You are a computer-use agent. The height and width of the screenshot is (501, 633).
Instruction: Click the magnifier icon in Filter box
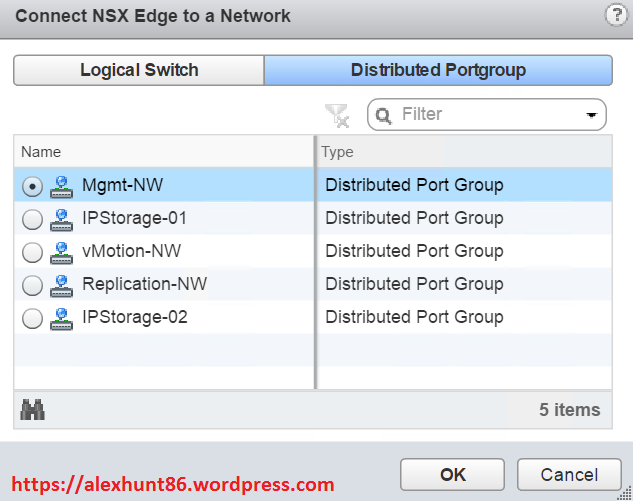coord(384,116)
